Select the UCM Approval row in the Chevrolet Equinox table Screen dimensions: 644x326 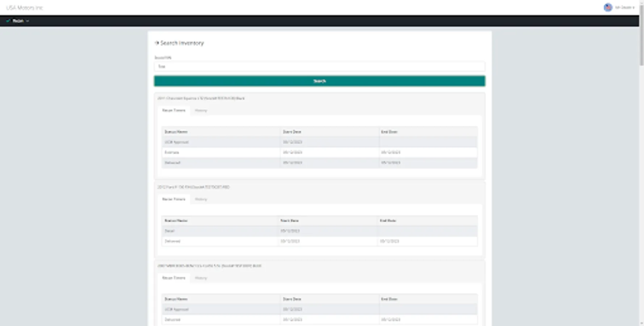319,142
